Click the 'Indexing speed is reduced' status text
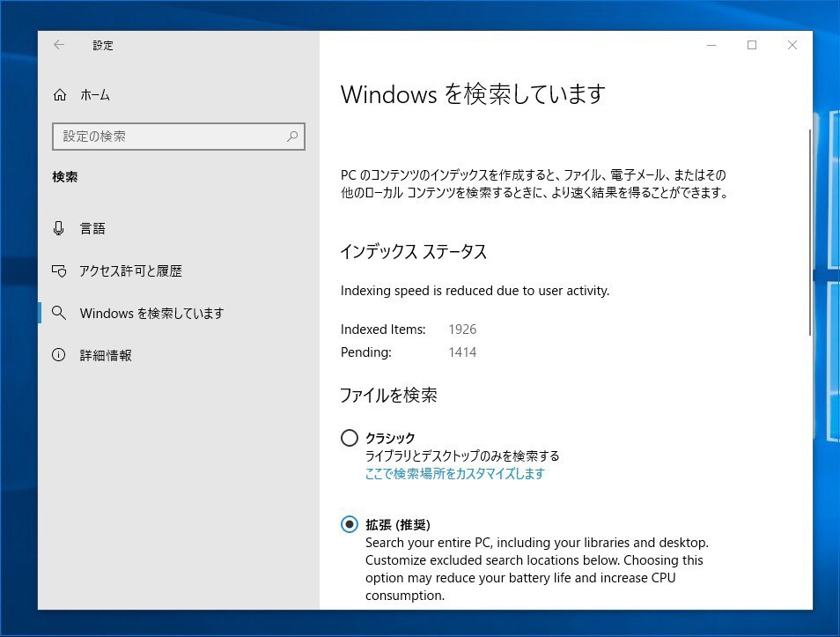 pos(475,291)
